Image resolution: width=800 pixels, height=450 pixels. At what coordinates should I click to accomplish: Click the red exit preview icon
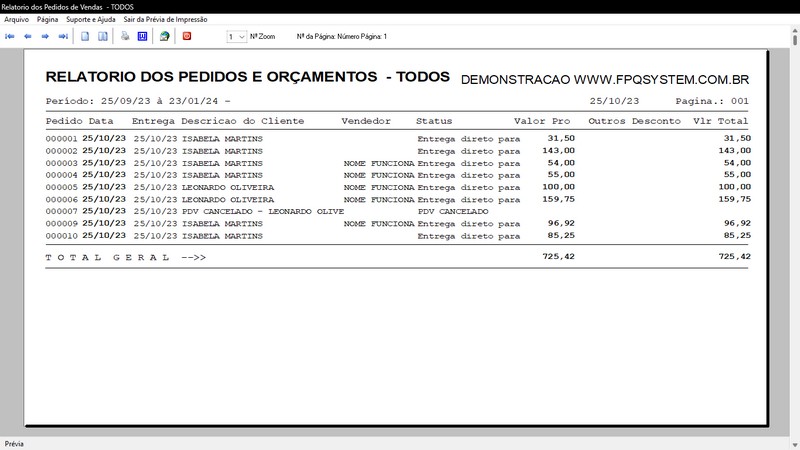pos(187,36)
